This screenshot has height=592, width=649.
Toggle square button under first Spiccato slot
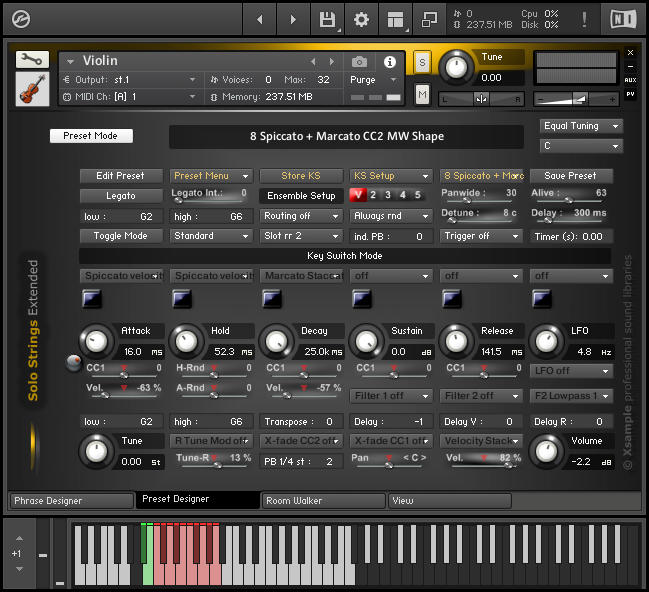(x=92, y=299)
